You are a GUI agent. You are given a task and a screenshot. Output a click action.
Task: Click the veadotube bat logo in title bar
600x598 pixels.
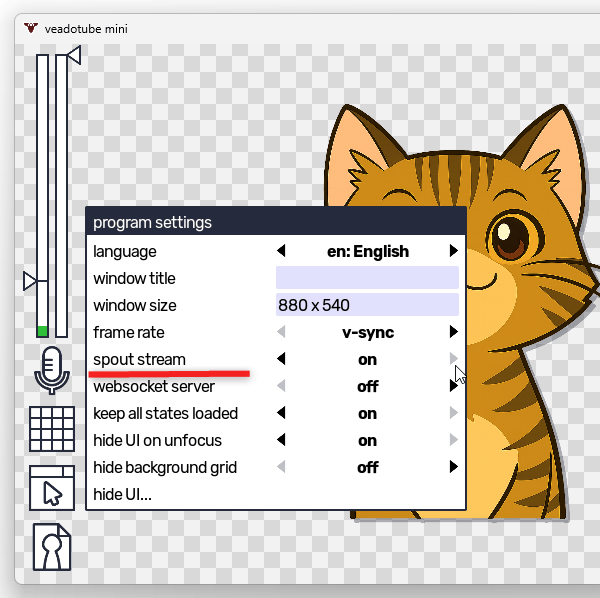pyautogui.click(x=31, y=28)
